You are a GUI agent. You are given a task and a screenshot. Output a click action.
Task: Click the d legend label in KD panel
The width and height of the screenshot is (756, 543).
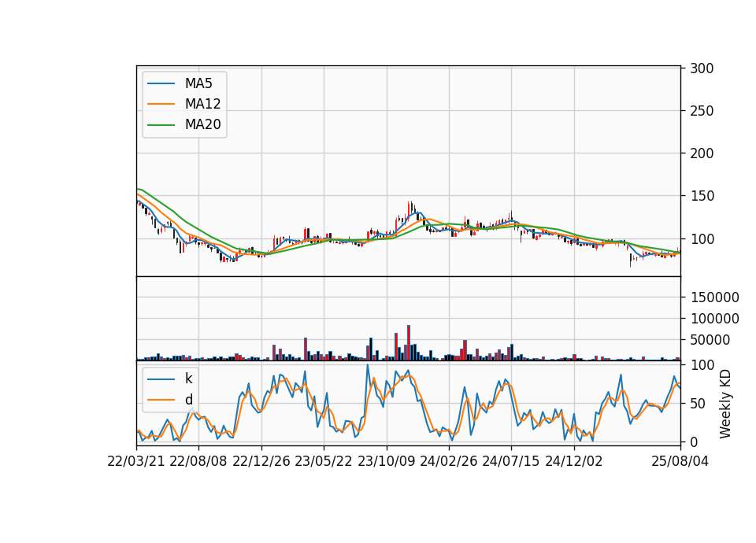[188, 400]
